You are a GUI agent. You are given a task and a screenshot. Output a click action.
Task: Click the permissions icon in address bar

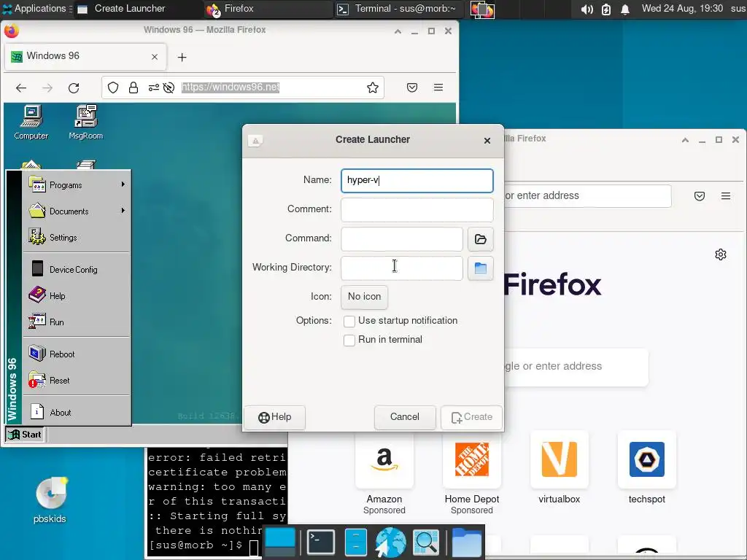[153, 87]
